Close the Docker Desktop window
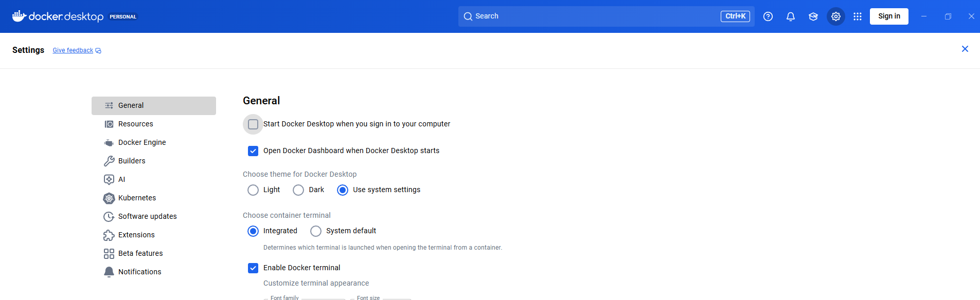980x300 pixels. point(971,16)
